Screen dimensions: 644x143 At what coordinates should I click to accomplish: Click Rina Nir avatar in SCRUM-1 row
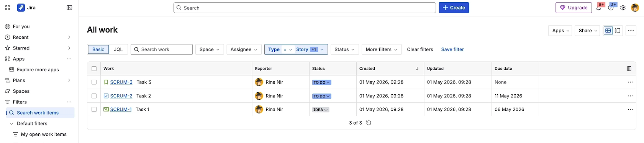[259, 109]
